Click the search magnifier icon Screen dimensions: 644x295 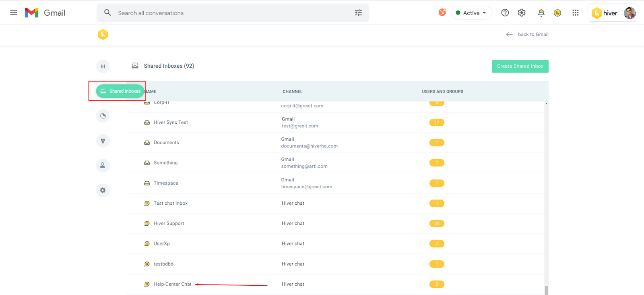coord(107,12)
